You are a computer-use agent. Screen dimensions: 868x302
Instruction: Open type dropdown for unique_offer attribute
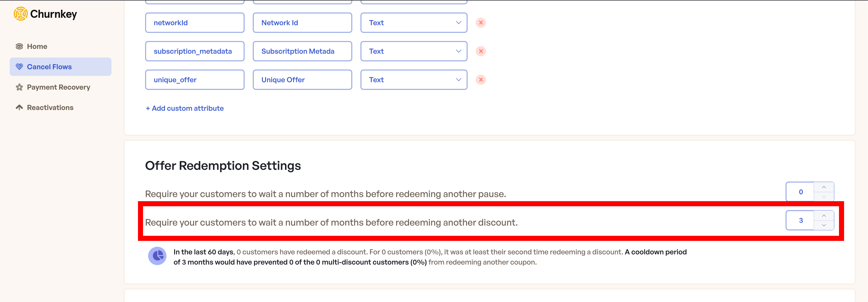point(413,80)
